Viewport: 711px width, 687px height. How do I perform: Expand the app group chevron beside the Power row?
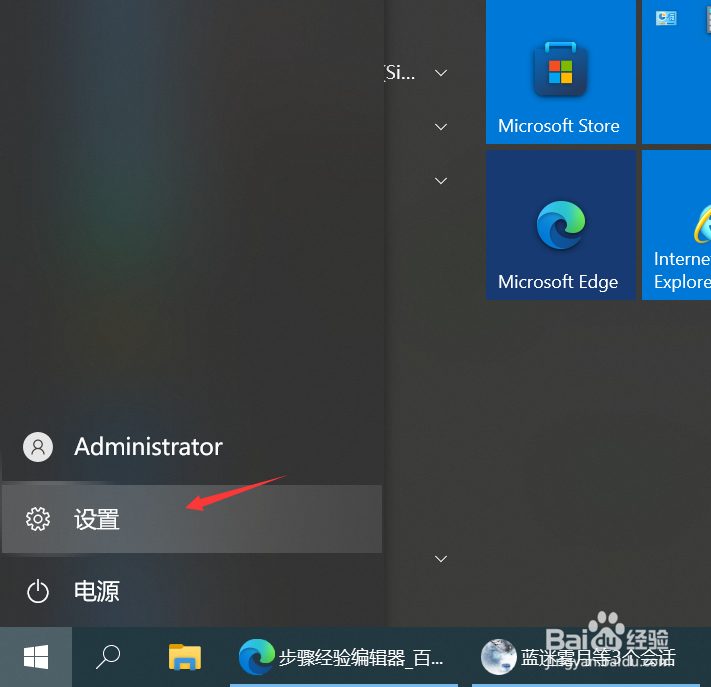(441, 558)
